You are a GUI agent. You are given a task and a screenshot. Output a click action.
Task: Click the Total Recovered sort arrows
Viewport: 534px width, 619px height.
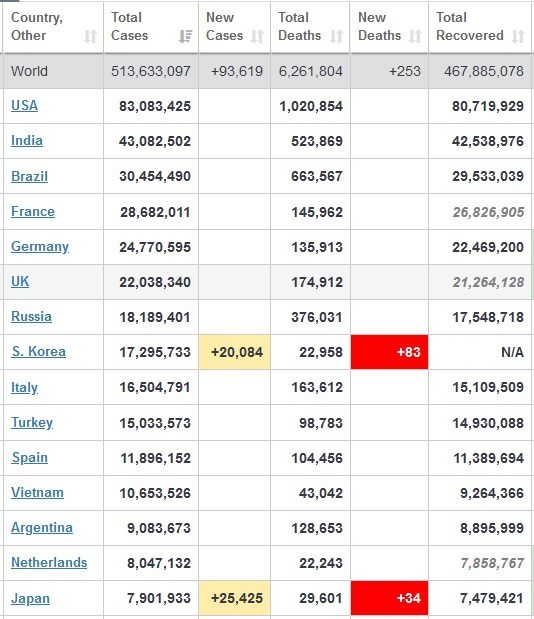point(518,36)
